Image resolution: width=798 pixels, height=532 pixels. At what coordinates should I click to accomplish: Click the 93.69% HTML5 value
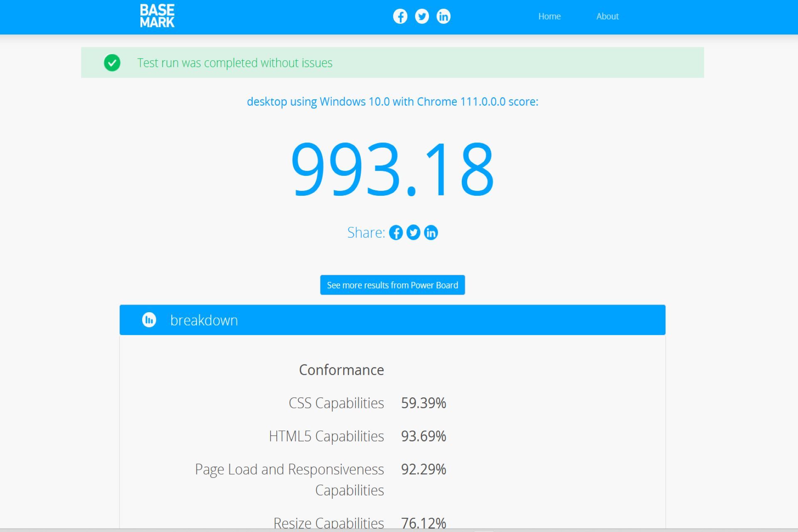424,436
